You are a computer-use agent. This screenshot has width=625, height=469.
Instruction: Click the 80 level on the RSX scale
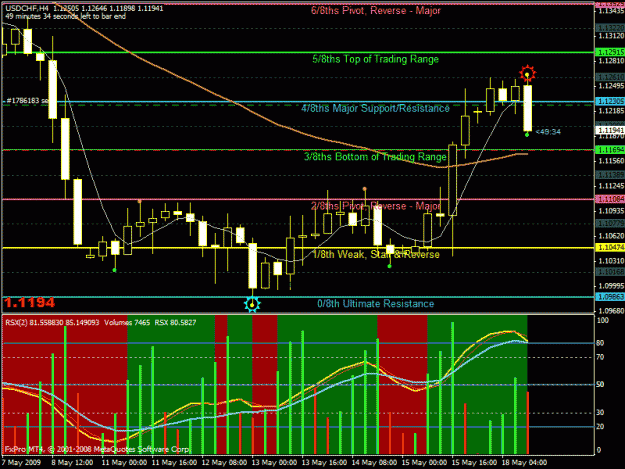[600, 343]
